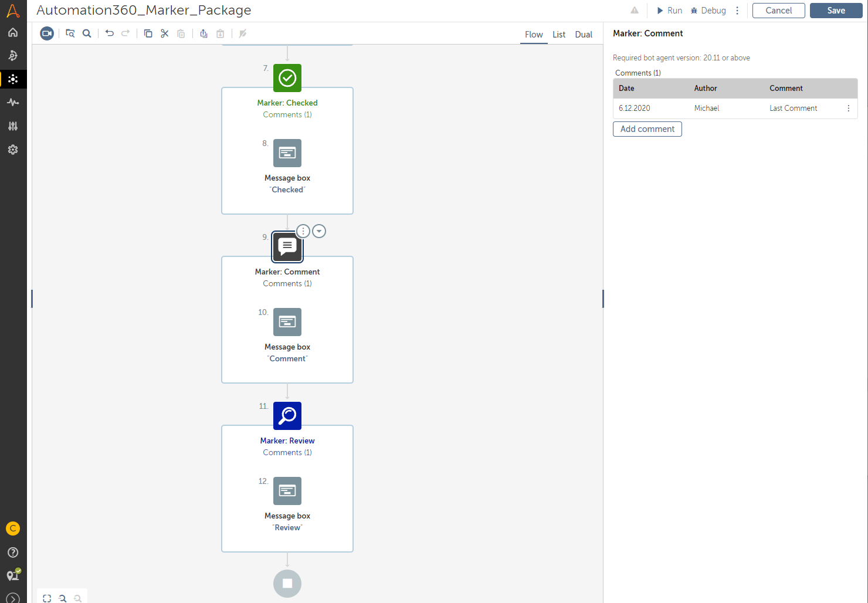Open the Help question mark icon
Image resolution: width=868 pixels, height=603 pixels.
point(13,553)
